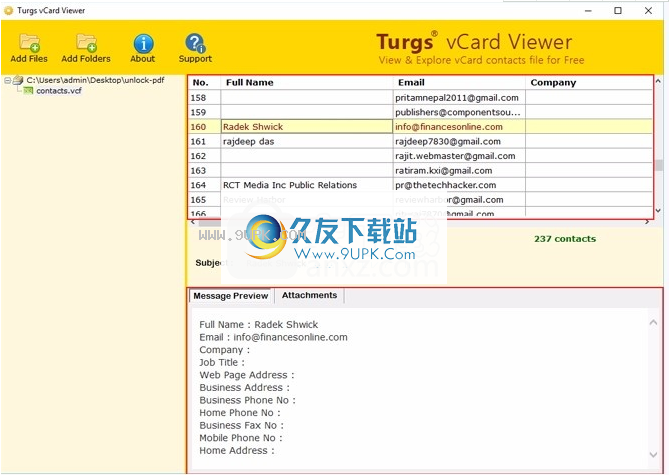This screenshot has width=669, height=475.
Task: Select the Radek Shwick name cell
Action: click(306, 127)
